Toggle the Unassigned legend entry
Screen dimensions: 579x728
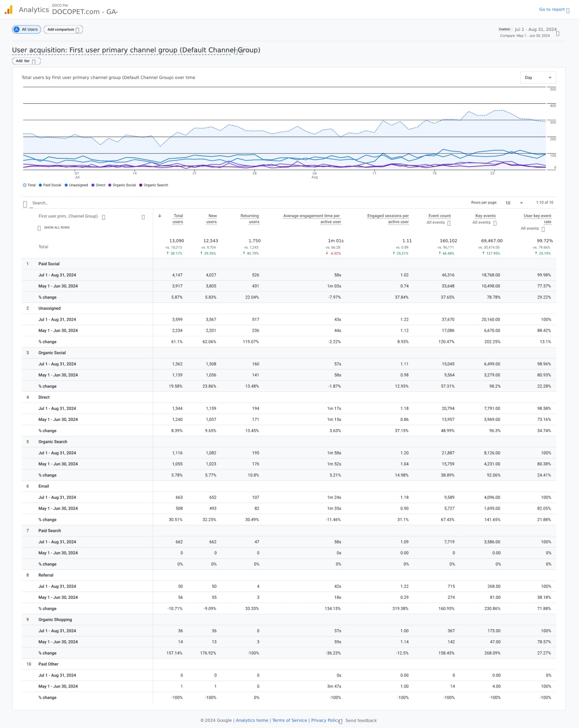pos(76,185)
